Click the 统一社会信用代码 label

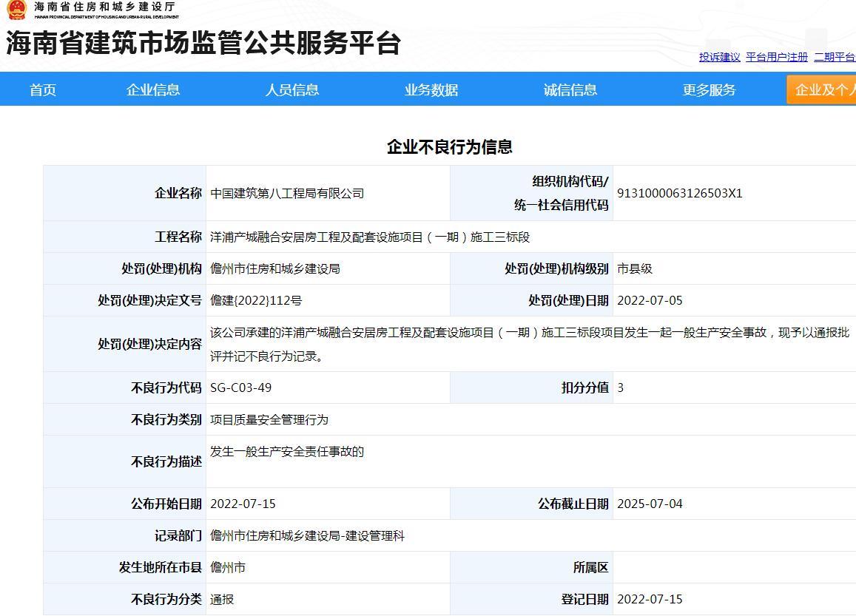[562, 205]
